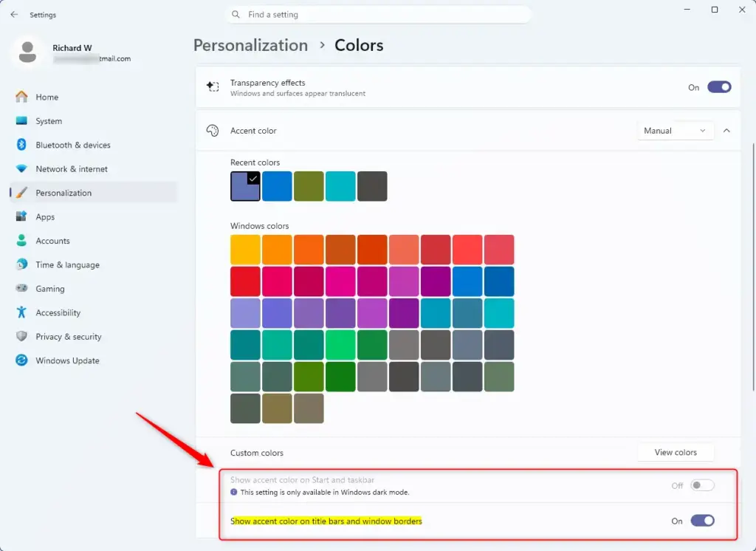
Task: Open Bluetooth & devices settings
Action: click(94, 145)
